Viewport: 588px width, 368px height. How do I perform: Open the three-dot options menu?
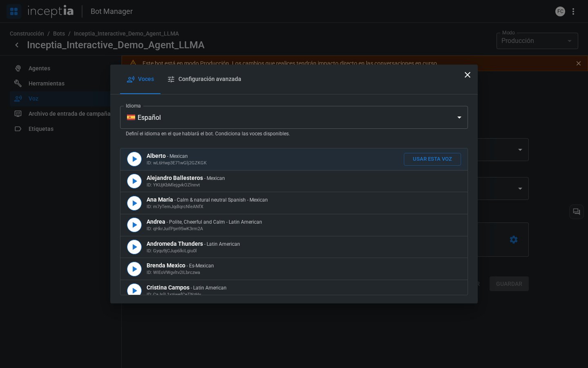(573, 11)
